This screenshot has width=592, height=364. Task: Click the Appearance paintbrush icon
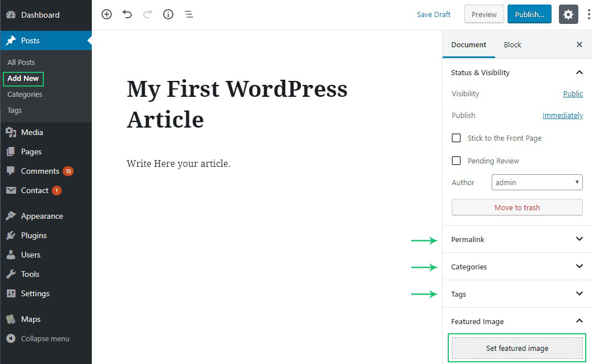pyautogui.click(x=11, y=216)
